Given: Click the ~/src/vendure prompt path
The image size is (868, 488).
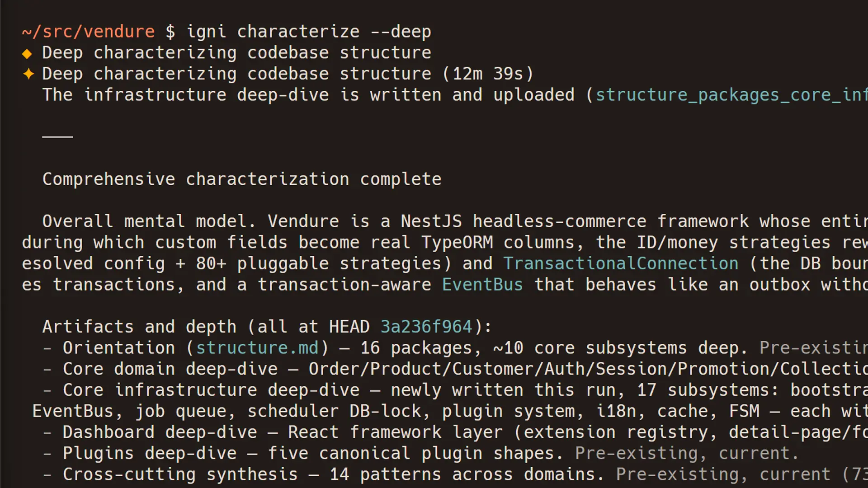Looking at the screenshot, I should click(88, 32).
